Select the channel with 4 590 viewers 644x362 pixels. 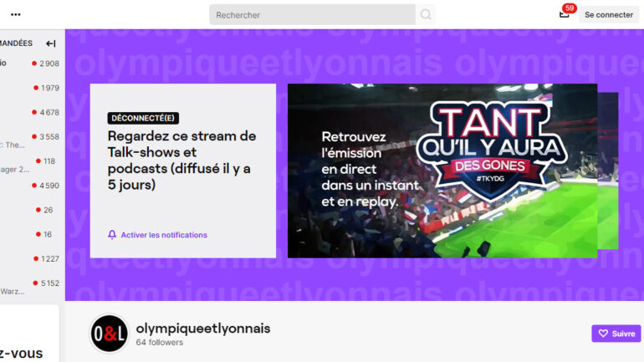point(29,186)
